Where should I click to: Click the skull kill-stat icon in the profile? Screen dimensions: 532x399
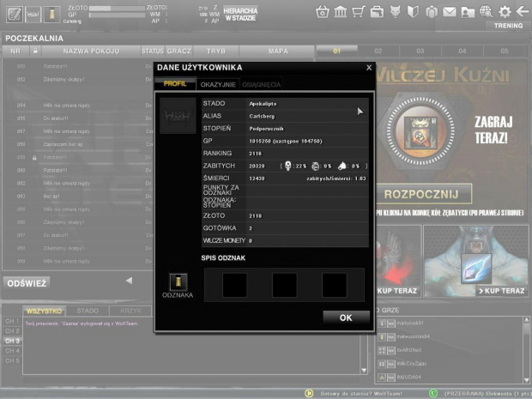[x=287, y=166]
